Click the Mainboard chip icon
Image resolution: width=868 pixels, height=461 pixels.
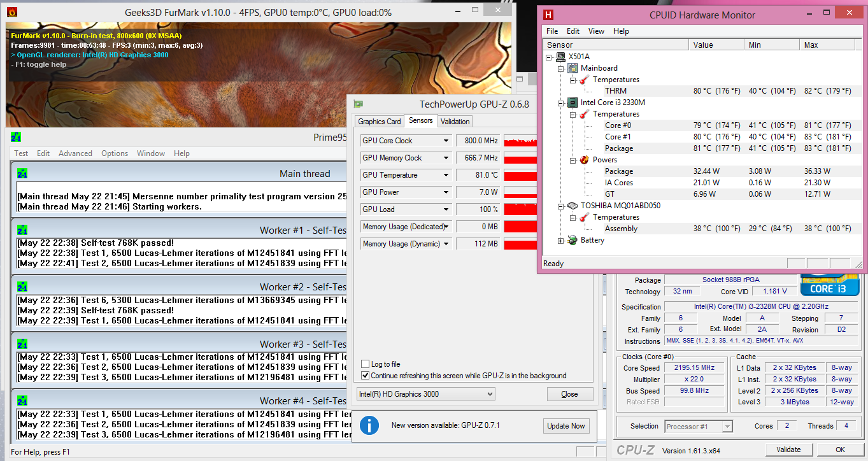tap(574, 68)
